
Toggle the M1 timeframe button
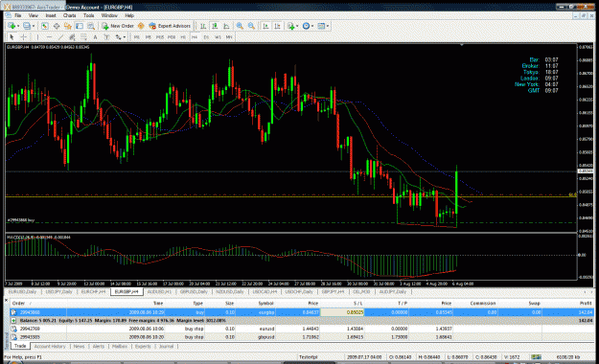tap(136, 37)
